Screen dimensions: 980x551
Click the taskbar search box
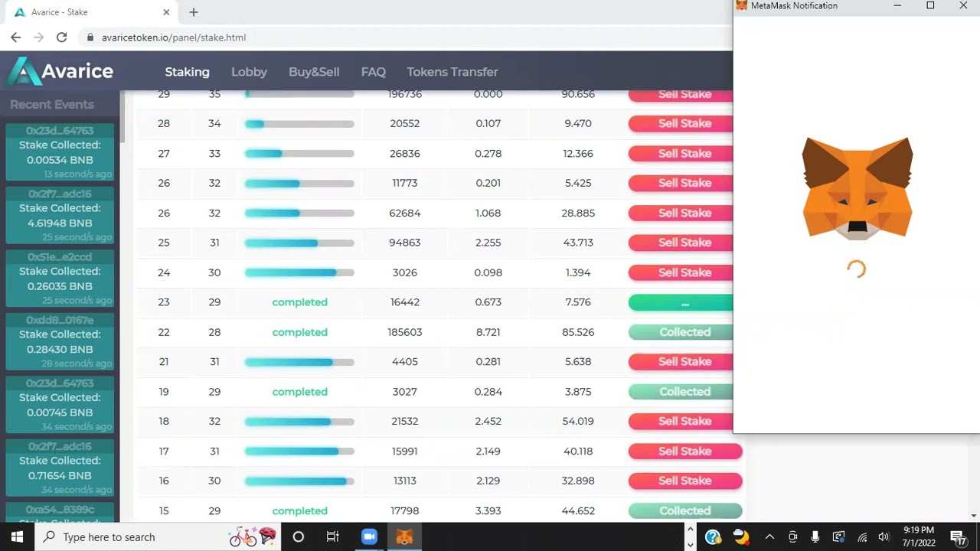pos(158,537)
